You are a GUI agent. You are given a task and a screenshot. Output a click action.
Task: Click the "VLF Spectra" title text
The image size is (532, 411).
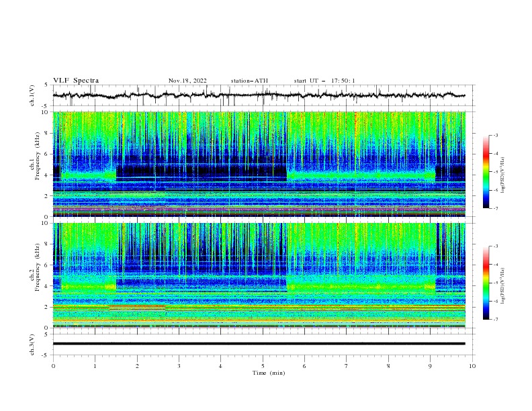pyautogui.click(x=76, y=81)
